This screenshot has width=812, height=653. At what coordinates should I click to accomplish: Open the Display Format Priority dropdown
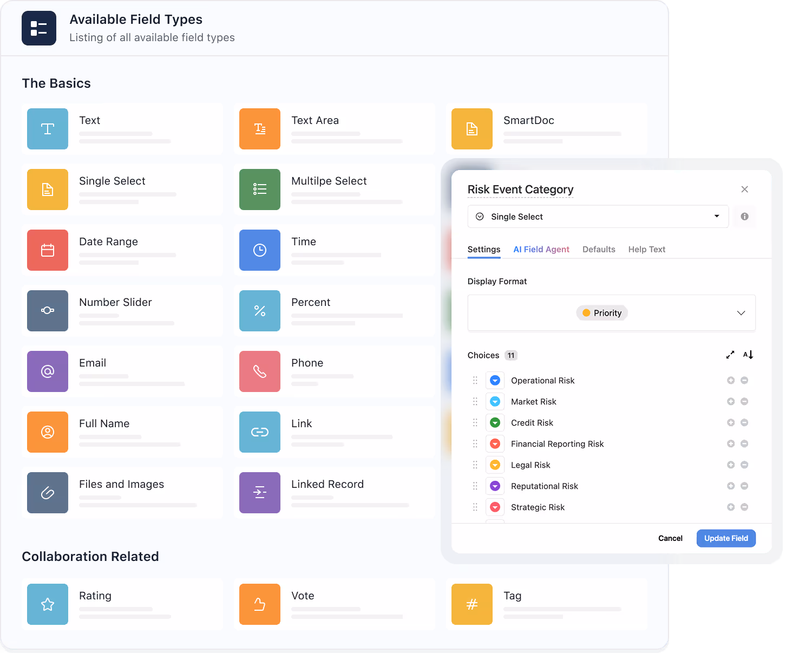point(612,313)
